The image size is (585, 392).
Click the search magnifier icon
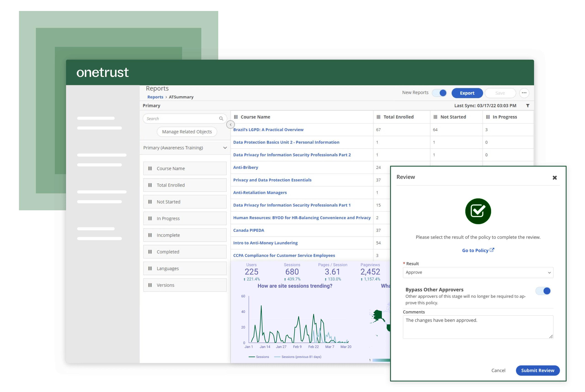click(221, 118)
